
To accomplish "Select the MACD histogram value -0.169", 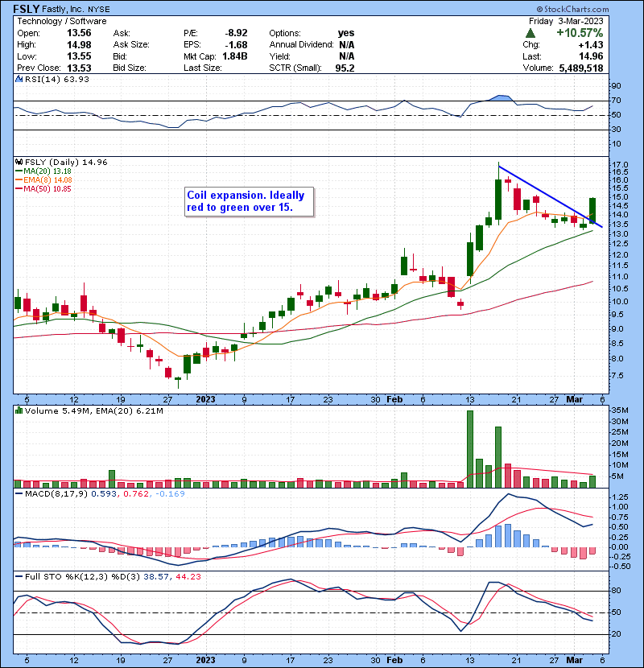I will click(170, 494).
